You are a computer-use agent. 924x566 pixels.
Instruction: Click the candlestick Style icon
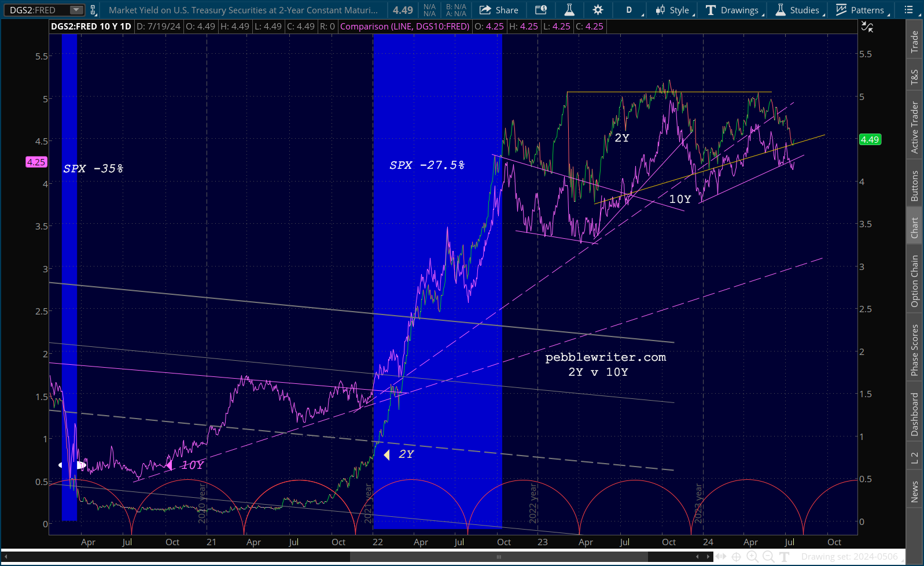click(660, 10)
